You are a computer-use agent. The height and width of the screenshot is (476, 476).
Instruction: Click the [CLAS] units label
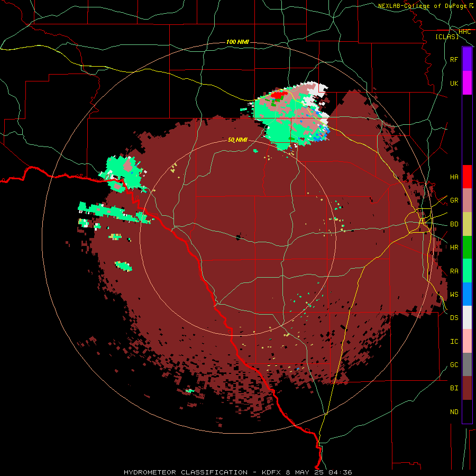tap(447, 36)
